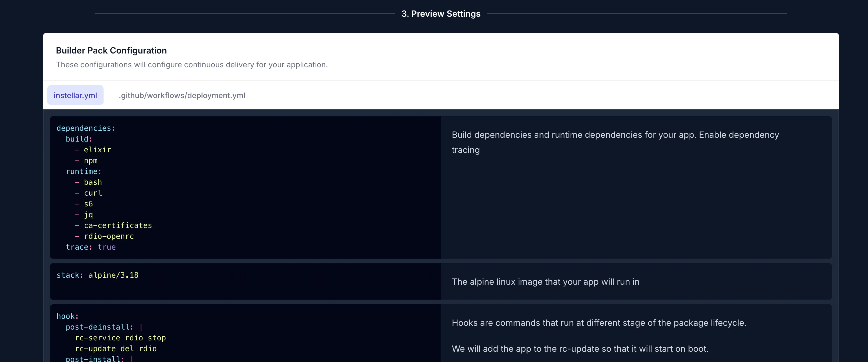Image resolution: width=868 pixels, height=362 pixels.
Task: Click the 'dependencies:' key in code
Action: [86, 128]
